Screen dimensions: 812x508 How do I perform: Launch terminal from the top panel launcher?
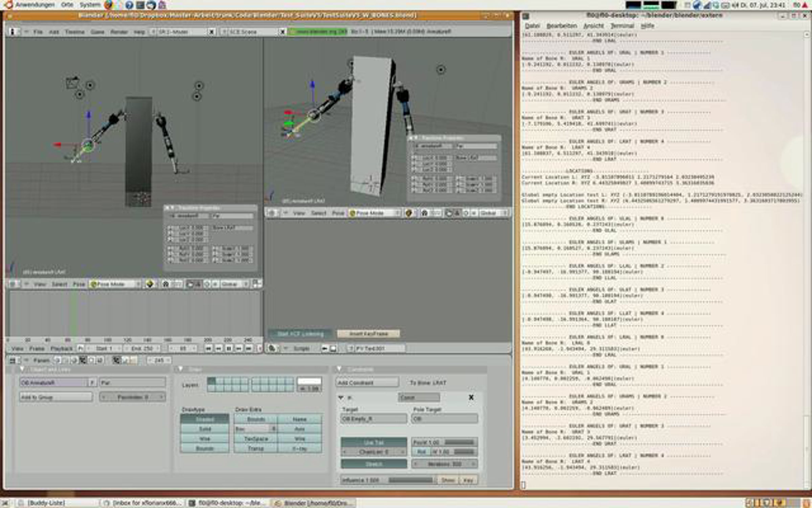click(140, 5)
